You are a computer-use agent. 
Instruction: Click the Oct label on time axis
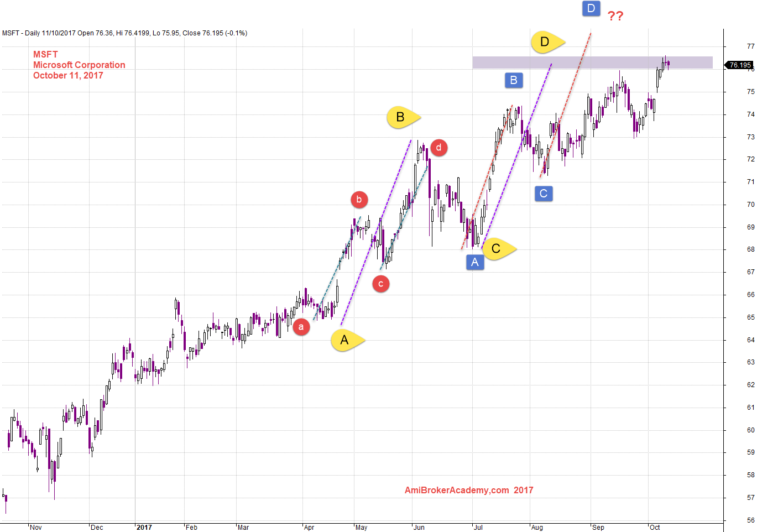pos(655,528)
